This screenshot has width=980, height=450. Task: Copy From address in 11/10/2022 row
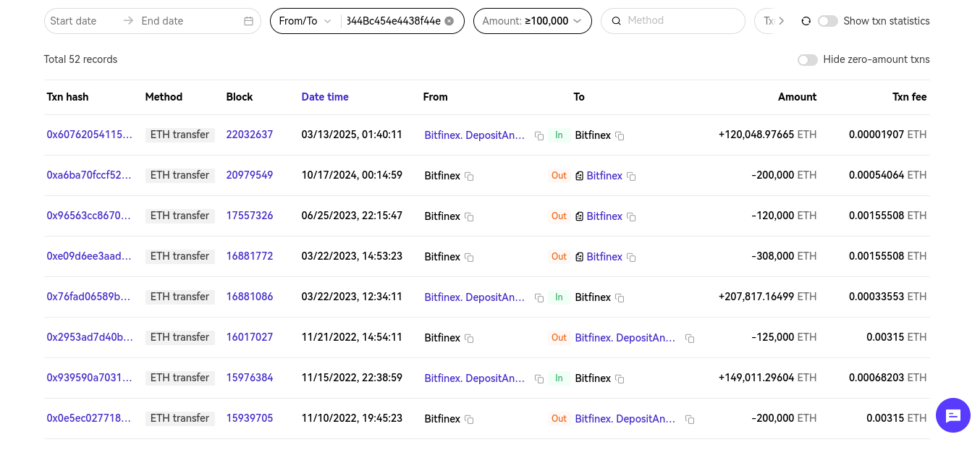[x=469, y=420]
